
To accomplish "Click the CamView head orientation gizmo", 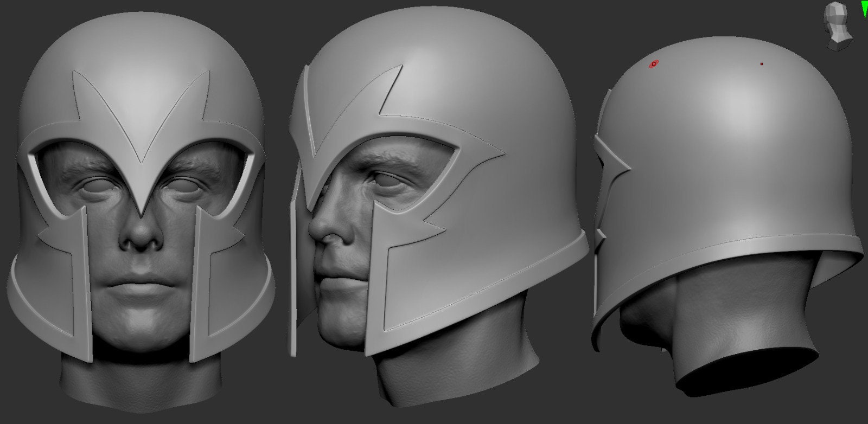I will click(x=839, y=26).
